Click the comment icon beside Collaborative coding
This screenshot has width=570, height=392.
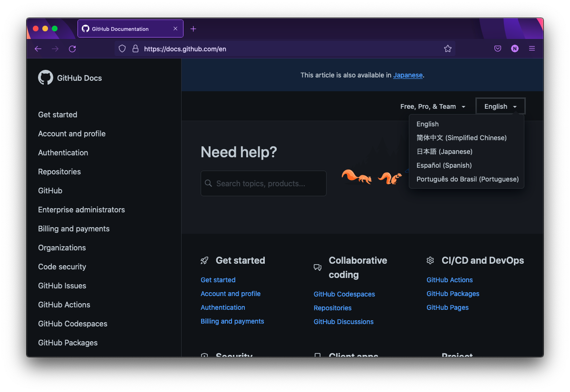point(318,268)
